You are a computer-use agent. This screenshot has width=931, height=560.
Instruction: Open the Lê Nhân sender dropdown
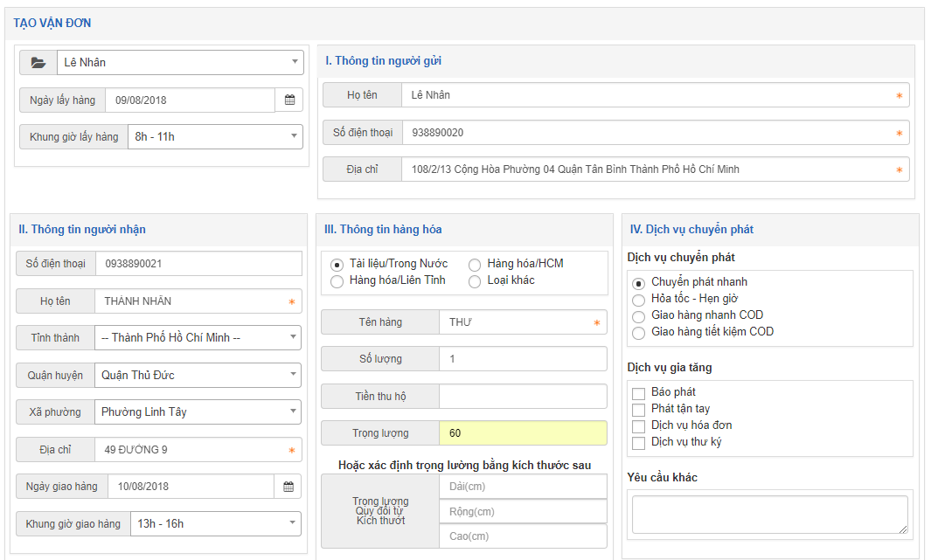181,63
